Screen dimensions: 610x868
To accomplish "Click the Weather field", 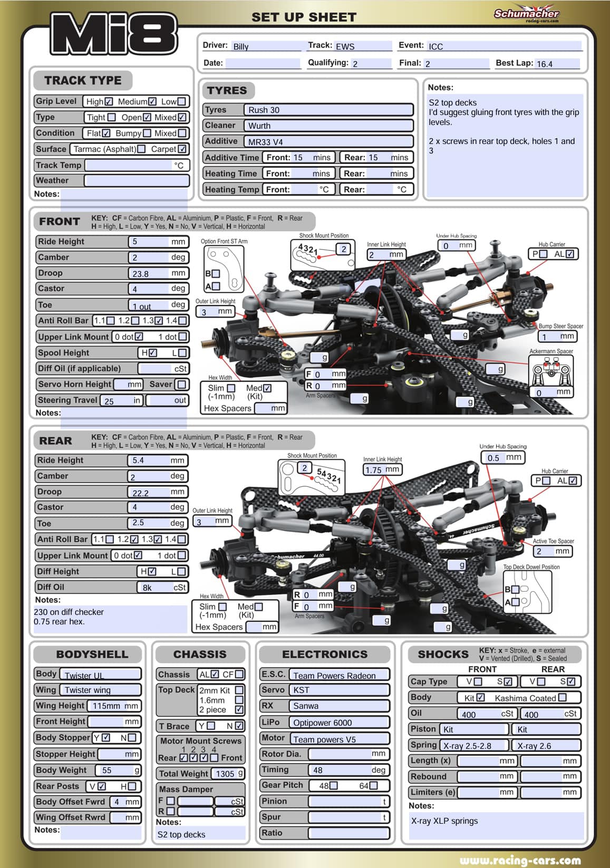I will point(137,181).
